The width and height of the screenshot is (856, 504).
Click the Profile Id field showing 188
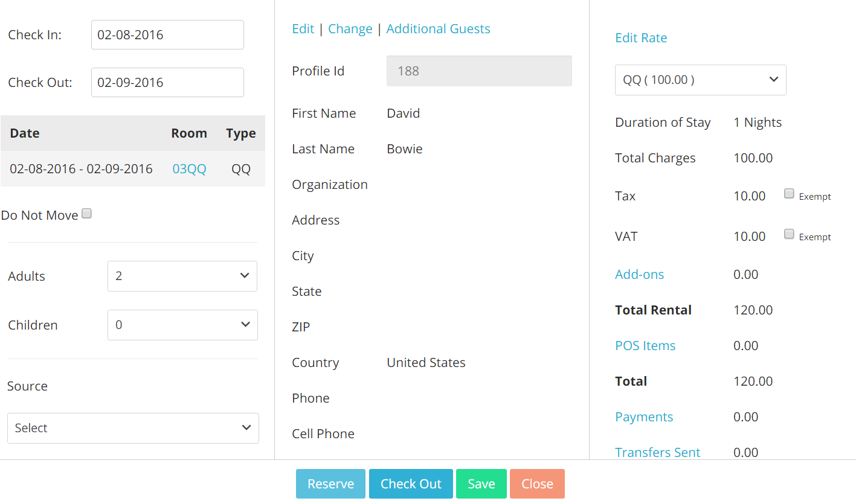(x=479, y=71)
